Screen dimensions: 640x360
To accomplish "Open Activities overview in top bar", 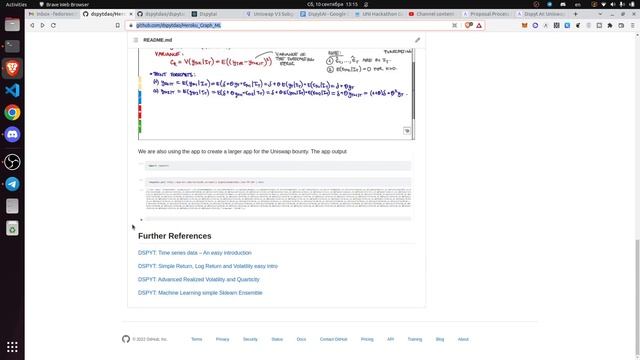I will pos(16,4).
